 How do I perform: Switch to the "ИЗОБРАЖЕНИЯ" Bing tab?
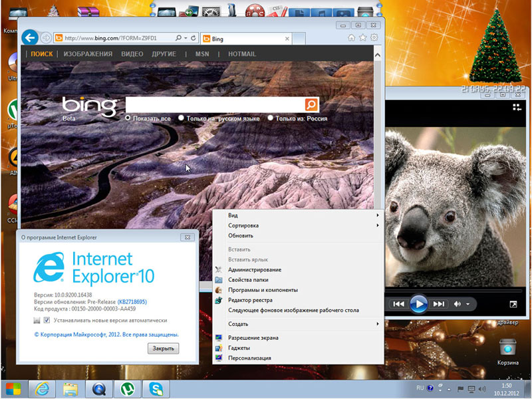[88, 54]
